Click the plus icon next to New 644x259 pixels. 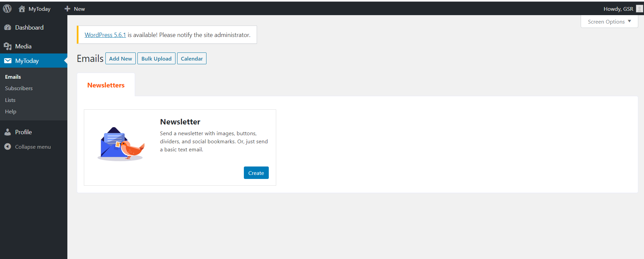(x=67, y=9)
